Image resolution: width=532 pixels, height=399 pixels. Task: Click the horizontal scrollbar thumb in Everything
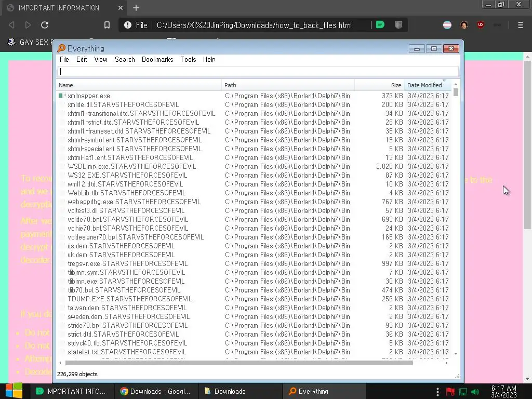[x=239, y=363]
